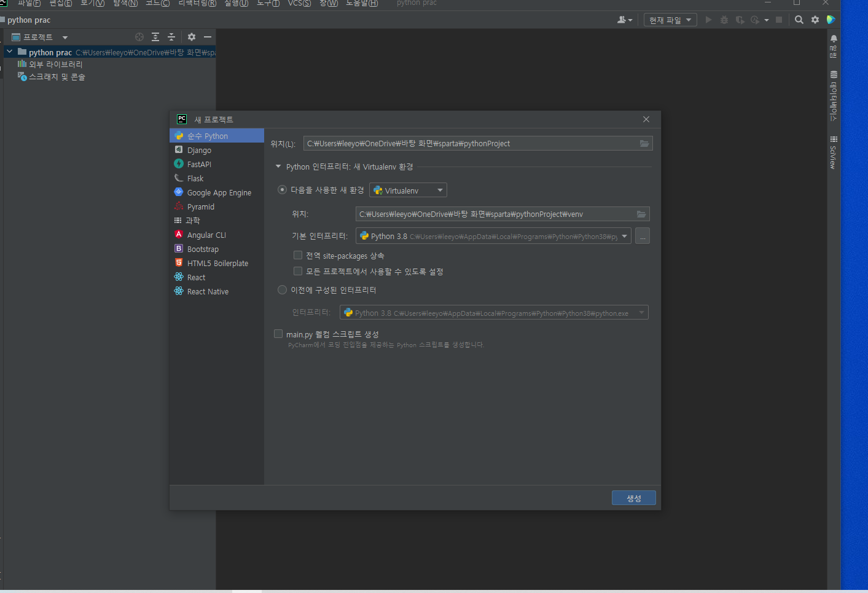This screenshot has width=868, height=593.
Task: Click the colorful JetBrains icon in toolbar
Action: point(831,20)
